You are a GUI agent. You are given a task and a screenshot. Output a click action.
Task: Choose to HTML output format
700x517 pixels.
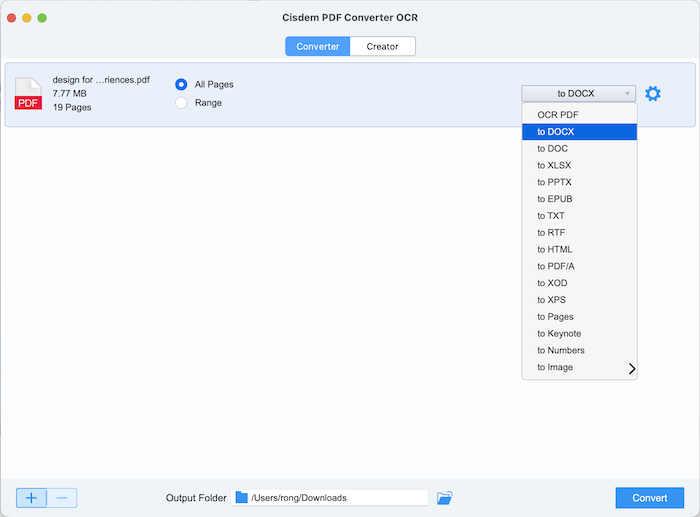579,250
